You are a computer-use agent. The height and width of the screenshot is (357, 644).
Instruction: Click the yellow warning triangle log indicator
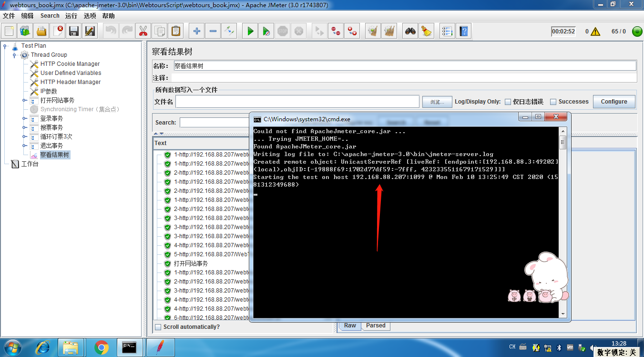(595, 32)
